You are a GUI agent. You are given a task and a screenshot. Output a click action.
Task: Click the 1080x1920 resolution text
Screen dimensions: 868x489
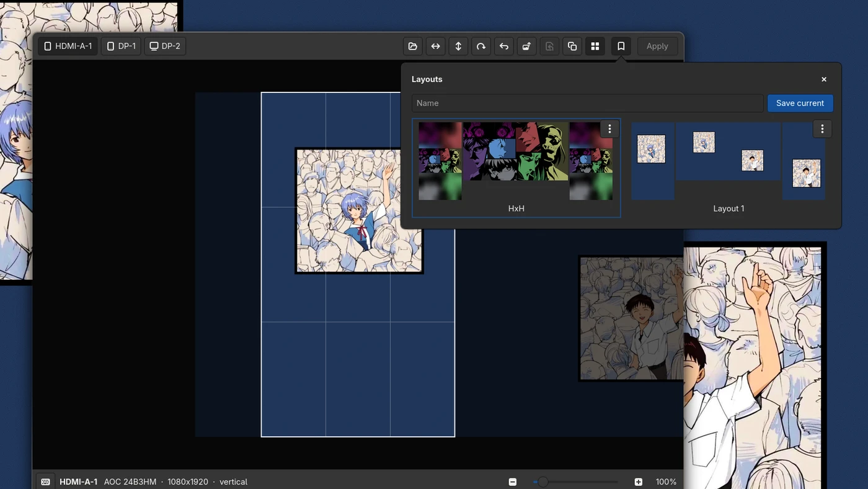tap(188, 482)
